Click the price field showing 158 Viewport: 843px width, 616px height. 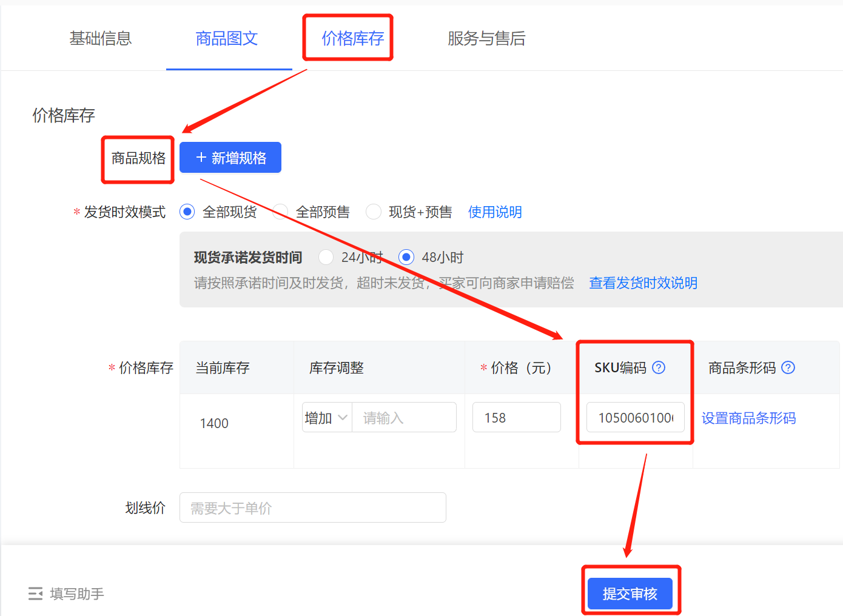pos(517,417)
